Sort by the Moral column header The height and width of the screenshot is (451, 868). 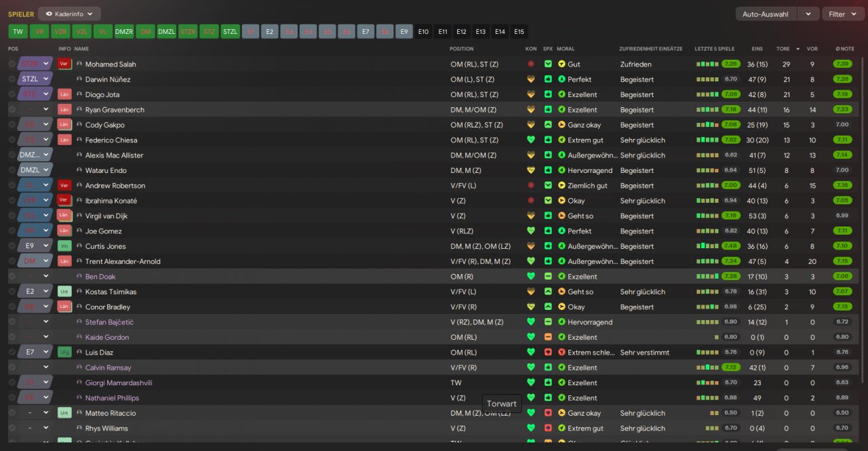pyautogui.click(x=565, y=49)
